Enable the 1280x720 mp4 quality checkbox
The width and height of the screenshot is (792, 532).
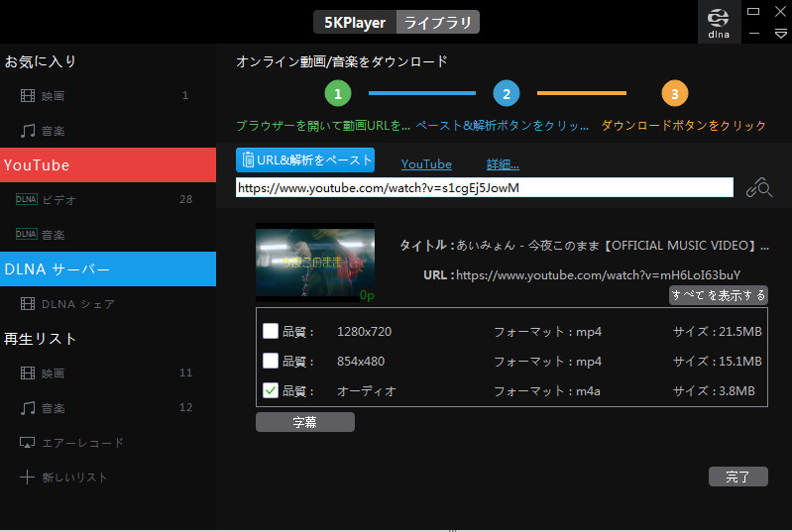pyautogui.click(x=270, y=332)
